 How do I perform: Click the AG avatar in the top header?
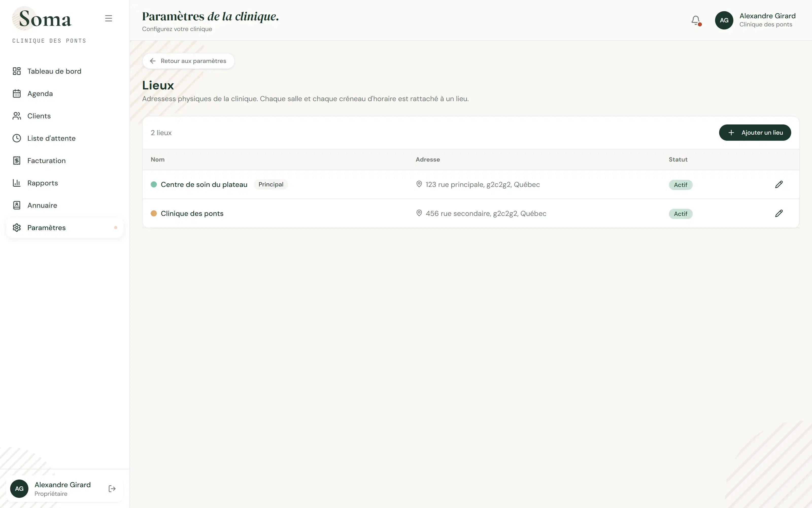724,20
